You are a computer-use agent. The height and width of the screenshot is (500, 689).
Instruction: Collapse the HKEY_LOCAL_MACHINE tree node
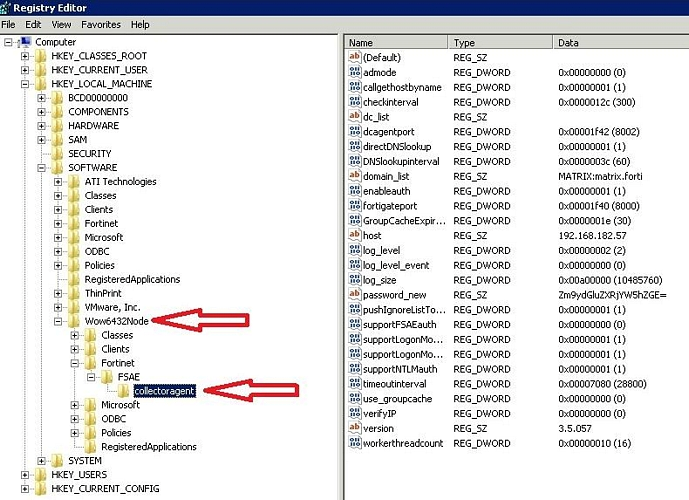(x=25, y=84)
